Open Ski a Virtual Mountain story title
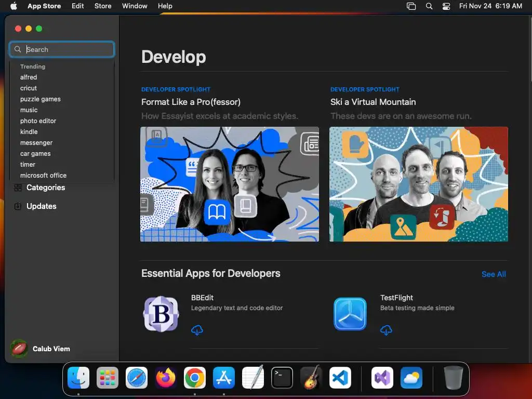This screenshot has width=532, height=399. pyautogui.click(x=373, y=102)
